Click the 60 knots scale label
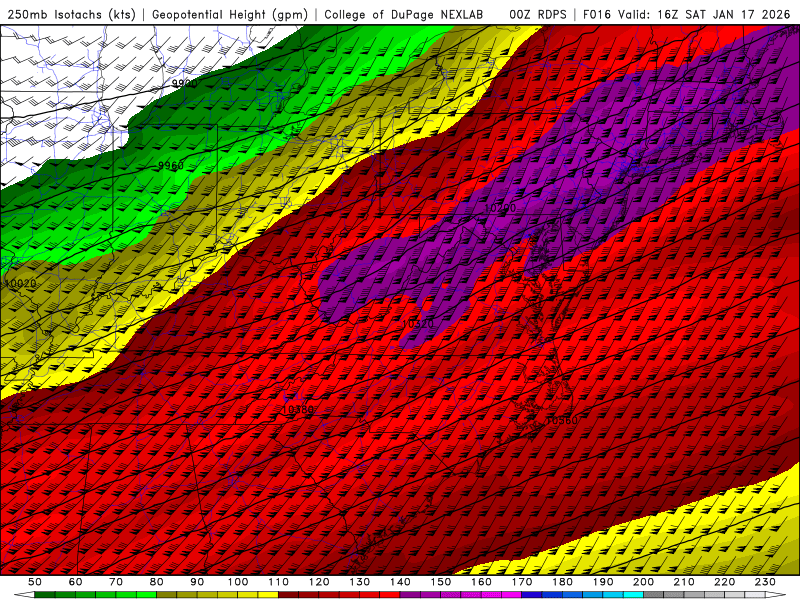 76,582
